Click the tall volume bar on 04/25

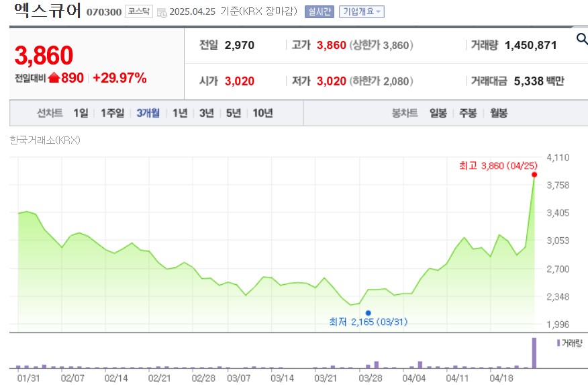534,353
